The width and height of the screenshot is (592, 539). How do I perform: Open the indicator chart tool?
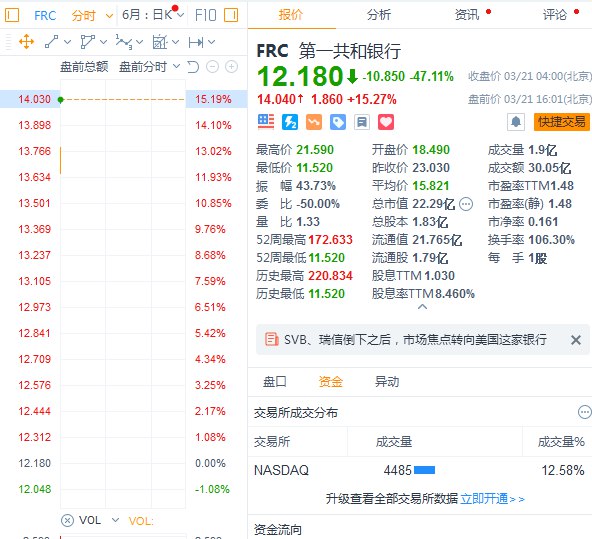(x=160, y=42)
